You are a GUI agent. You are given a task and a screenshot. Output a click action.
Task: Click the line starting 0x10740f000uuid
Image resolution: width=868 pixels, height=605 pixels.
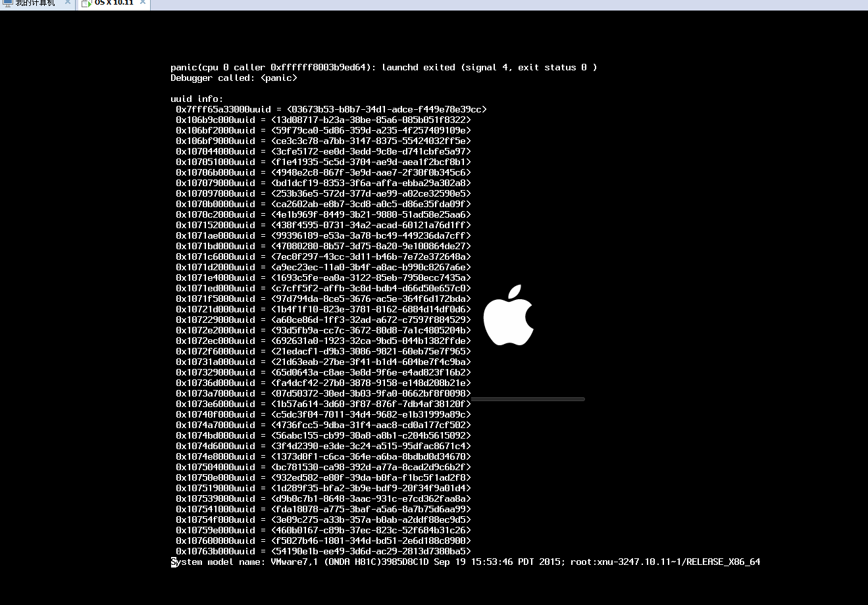click(323, 414)
